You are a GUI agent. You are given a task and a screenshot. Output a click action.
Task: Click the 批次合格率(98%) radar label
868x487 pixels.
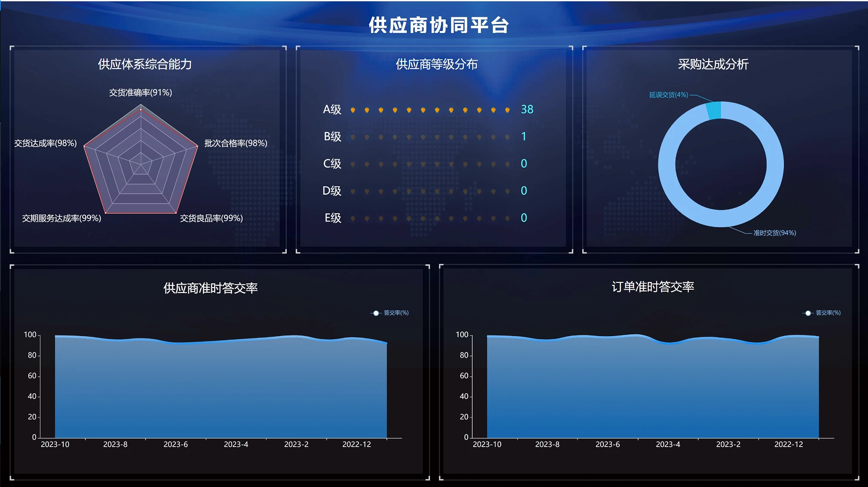[x=235, y=143]
